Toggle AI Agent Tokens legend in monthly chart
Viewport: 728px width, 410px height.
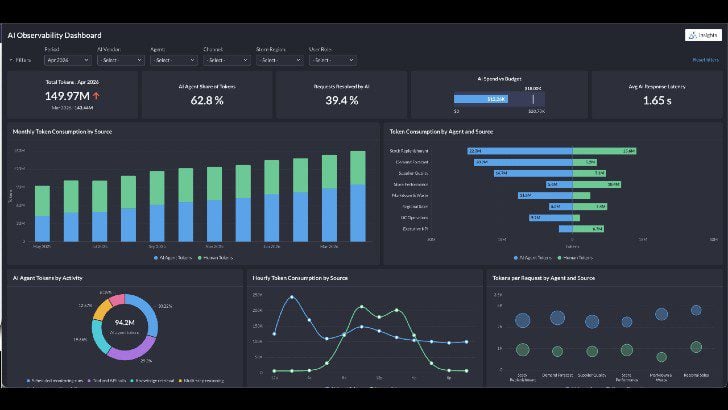pos(172,258)
